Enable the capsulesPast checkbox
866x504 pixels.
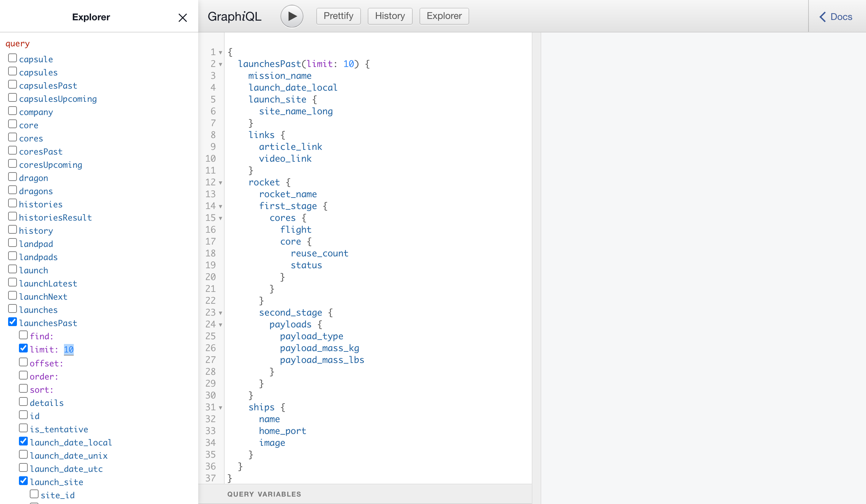point(13,84)
